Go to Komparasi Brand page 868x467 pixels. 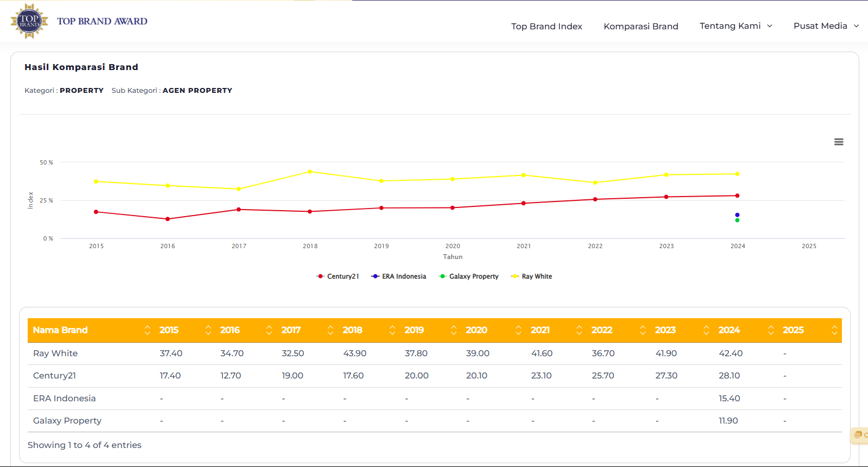641,26
